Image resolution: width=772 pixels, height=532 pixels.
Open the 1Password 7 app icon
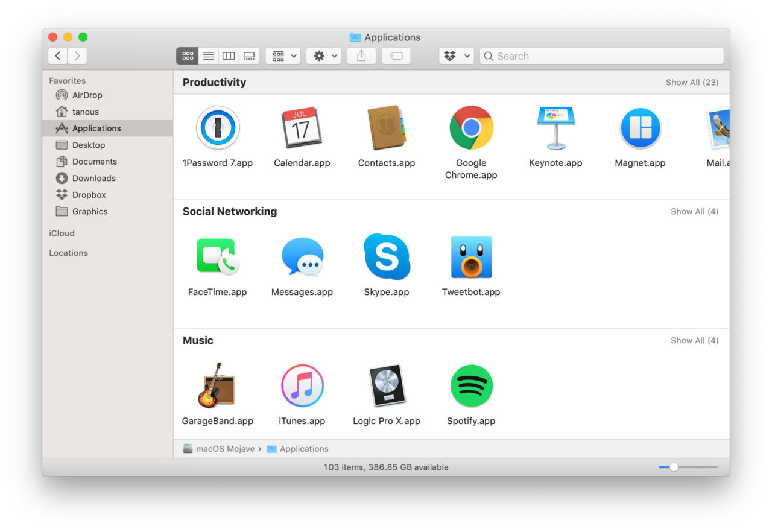coord(218,128)
